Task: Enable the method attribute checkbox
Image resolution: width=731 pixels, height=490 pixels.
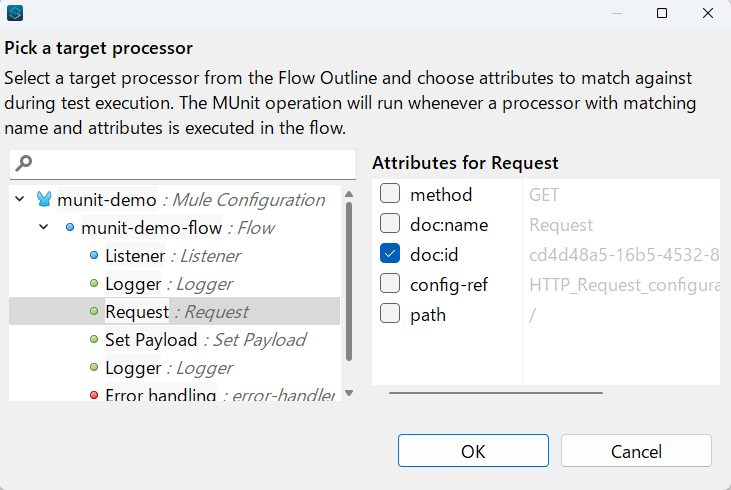Action: coord(390,195)
